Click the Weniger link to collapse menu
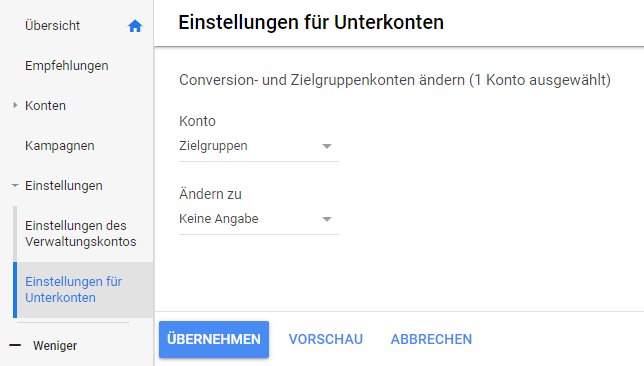 click(x=55, y=345)
